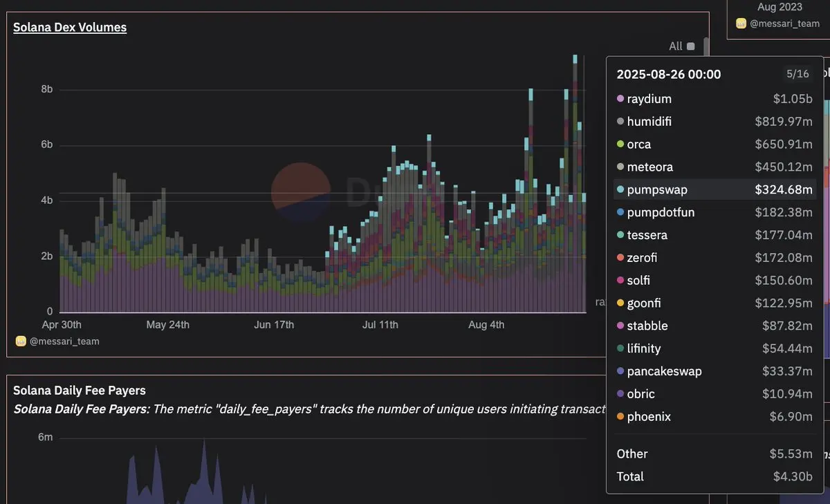Select the humidifi row in tooltip

point(714,122)
